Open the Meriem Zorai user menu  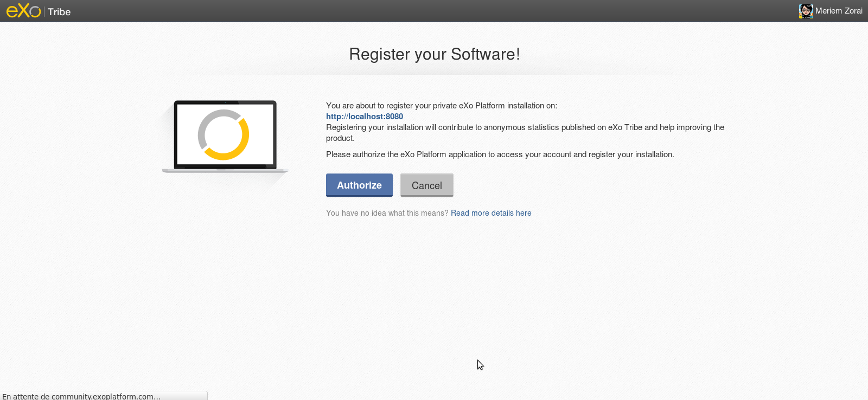[839, 11]
